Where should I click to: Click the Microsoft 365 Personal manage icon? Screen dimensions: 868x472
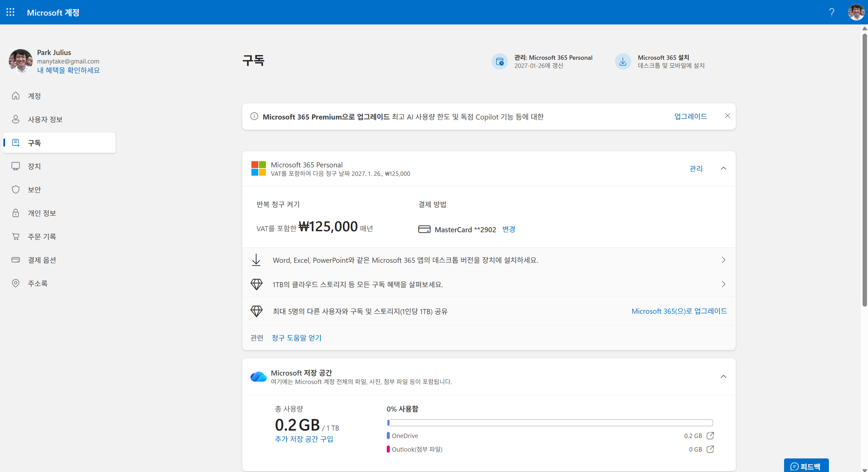pyautogui.click(x=500, y=61)
